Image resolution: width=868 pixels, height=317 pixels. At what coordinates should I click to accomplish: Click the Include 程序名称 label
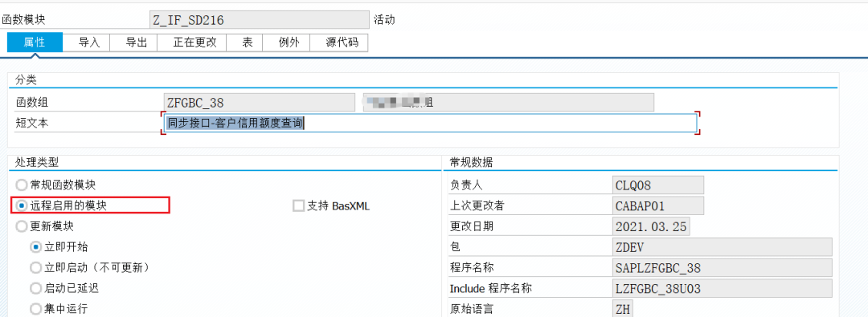(x=492, y=288)
